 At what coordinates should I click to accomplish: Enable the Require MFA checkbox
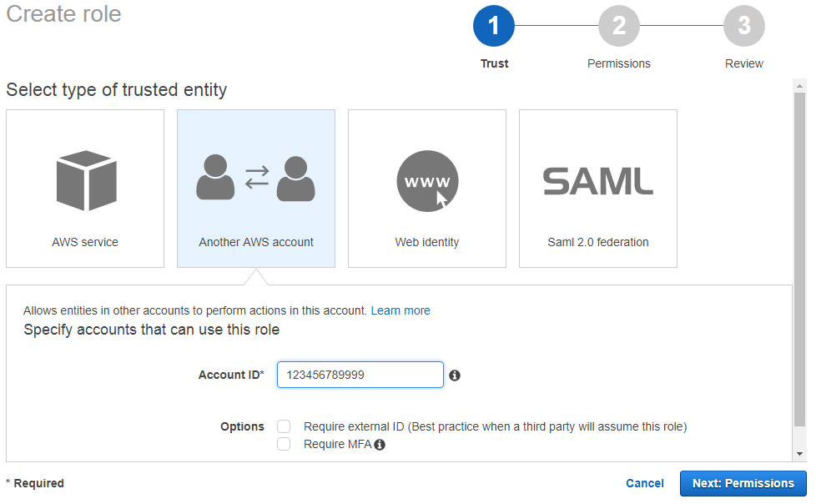point(284,444)
